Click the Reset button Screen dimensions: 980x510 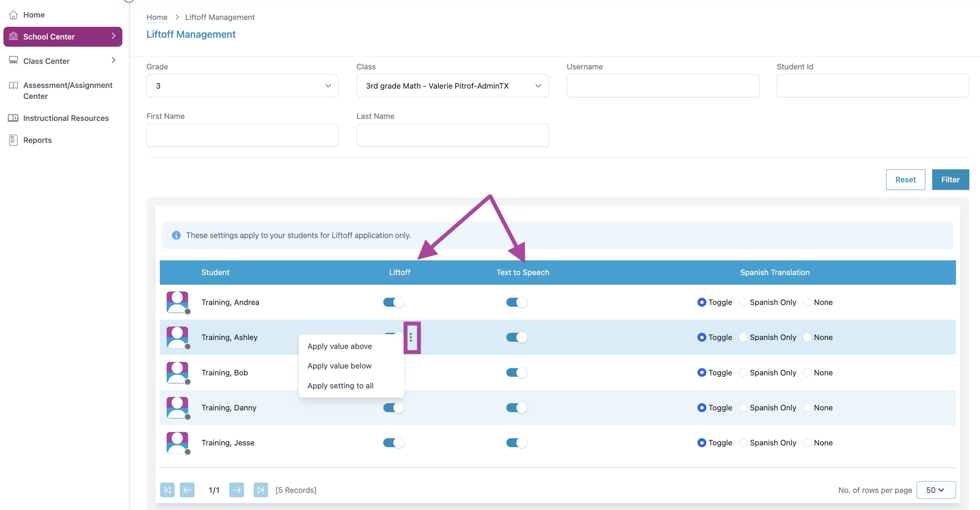(905, 179)
